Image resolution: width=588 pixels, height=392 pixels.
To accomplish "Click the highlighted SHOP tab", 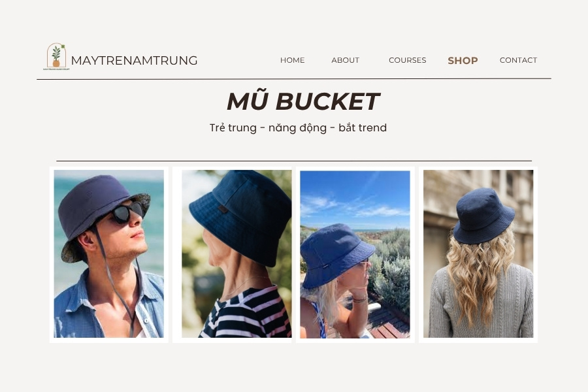I will pyautogui.click(x=463, y=60).
